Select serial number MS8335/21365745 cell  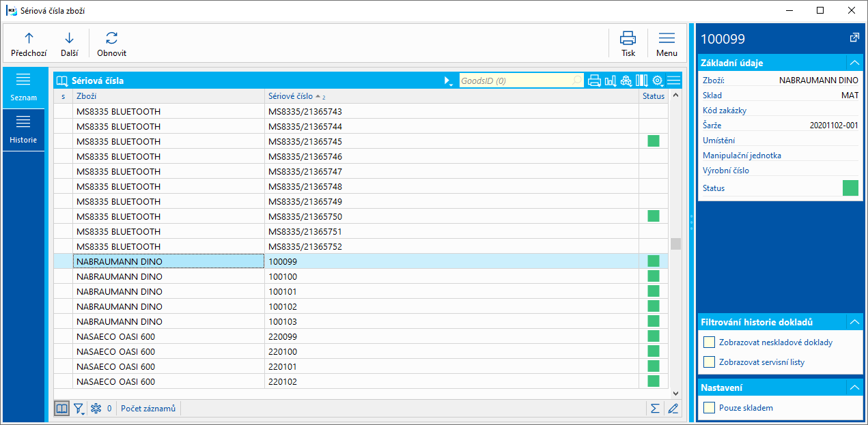(451, 141)
